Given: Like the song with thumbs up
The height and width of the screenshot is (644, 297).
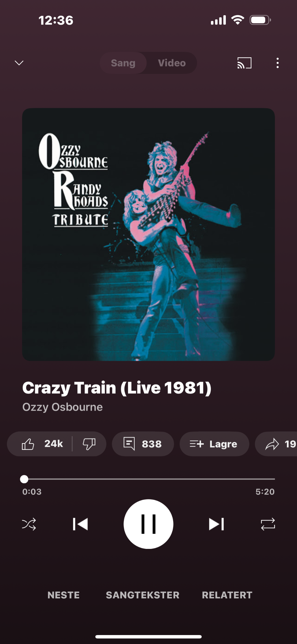Looking at the screenshot, I should click(42, 444).
